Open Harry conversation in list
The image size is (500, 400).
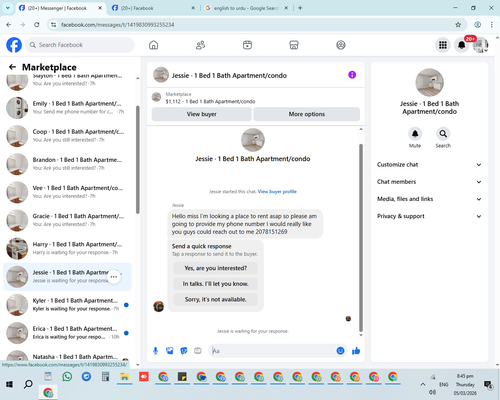point(68,249)
